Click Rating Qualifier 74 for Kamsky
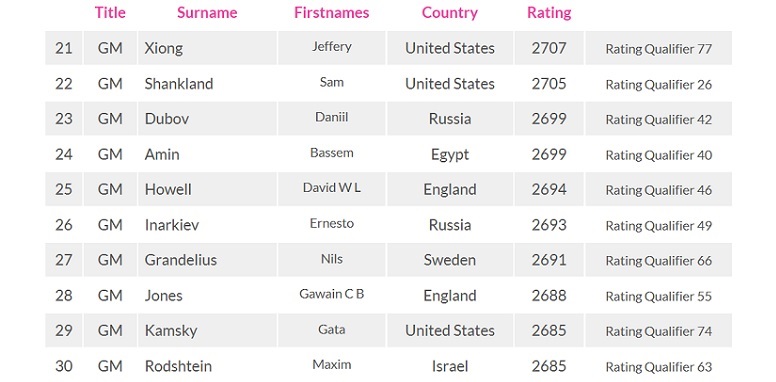 tap(659, 331)
